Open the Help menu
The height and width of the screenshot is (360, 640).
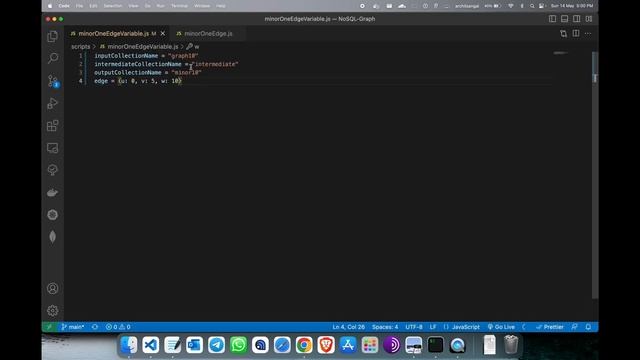(221, 6)
